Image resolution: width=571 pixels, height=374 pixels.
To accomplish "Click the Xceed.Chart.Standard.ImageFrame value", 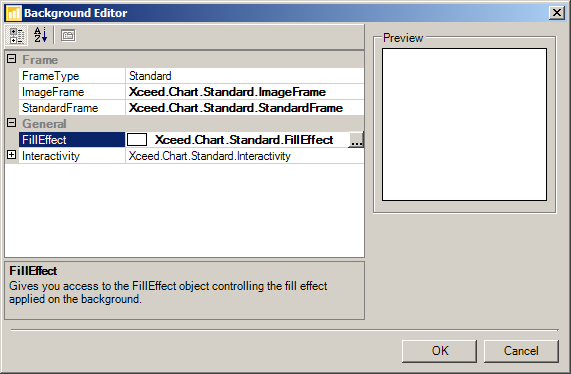I will (x=227, y=92).
